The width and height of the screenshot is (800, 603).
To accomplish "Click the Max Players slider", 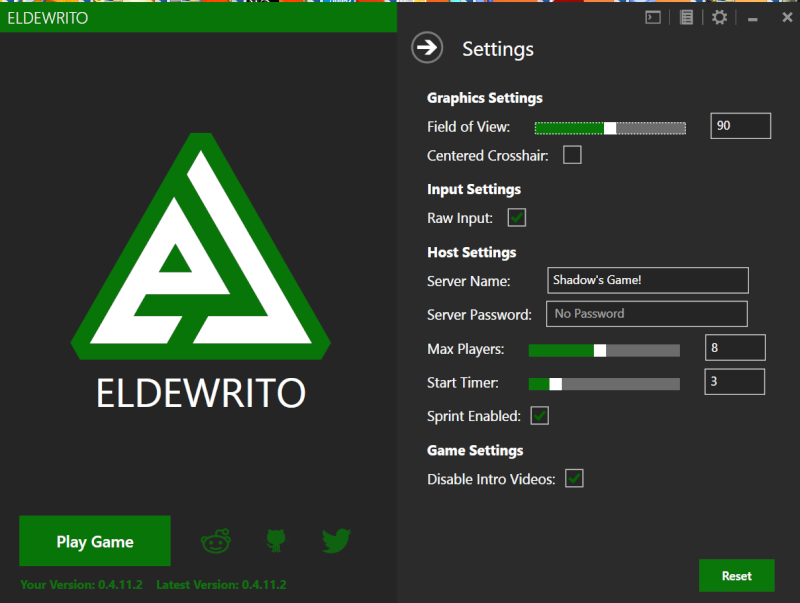I will pos(604,350).
